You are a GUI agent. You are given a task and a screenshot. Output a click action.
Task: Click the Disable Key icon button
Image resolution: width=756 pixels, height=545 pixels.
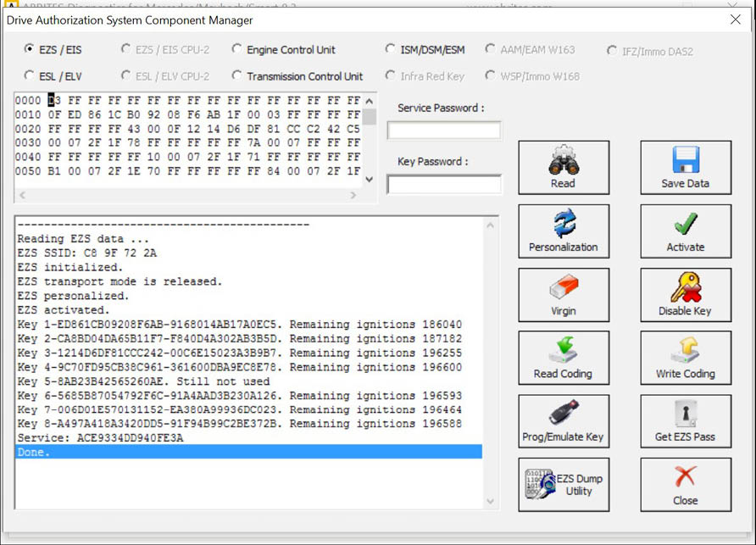[685, 295]
